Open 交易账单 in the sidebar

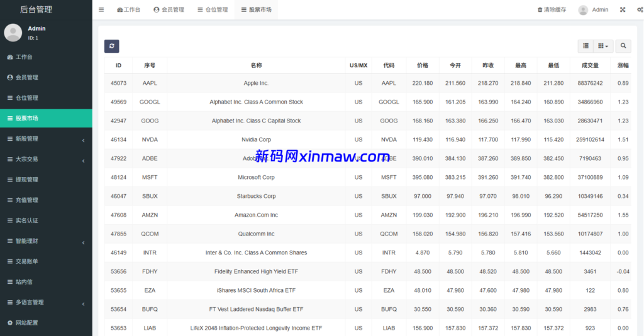(46, 261)
